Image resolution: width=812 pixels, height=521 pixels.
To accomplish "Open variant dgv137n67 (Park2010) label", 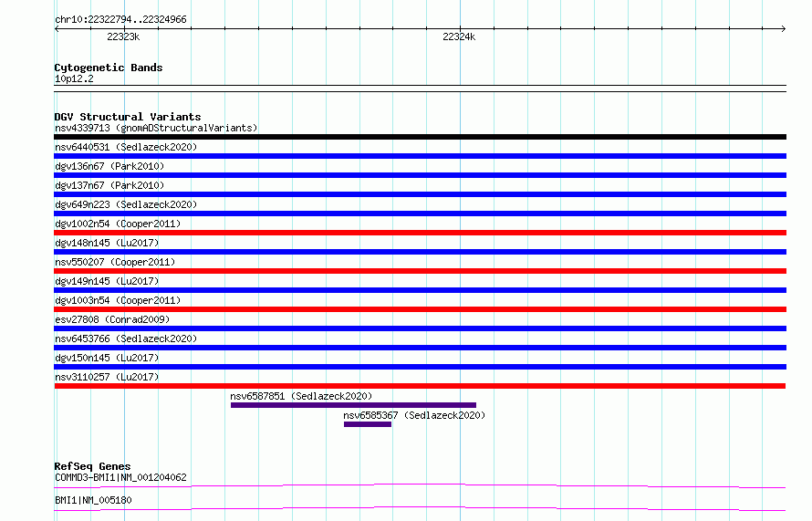I will (109, 185).
